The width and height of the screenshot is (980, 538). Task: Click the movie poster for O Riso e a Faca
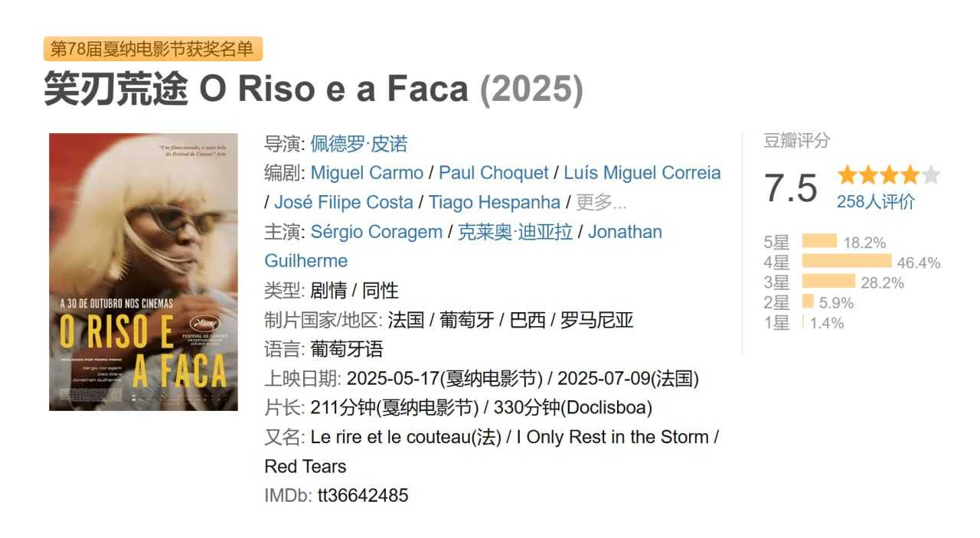tap(142, 272)
